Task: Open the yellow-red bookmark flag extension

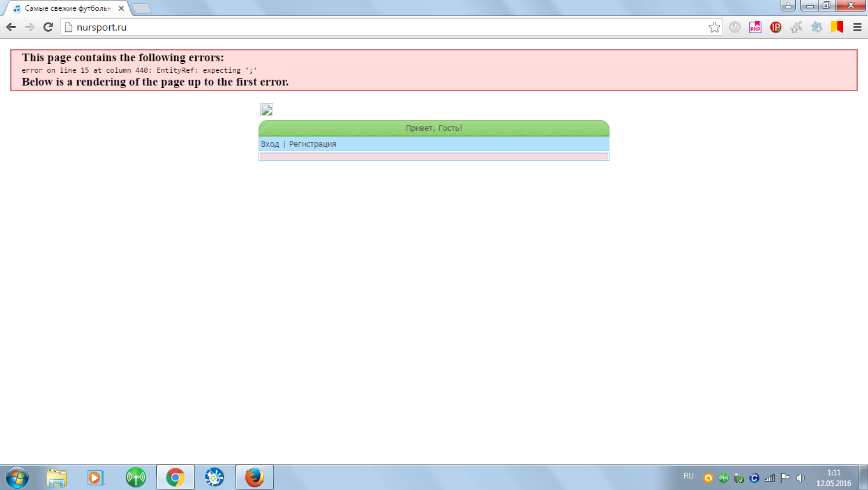Action: point(837,27)
